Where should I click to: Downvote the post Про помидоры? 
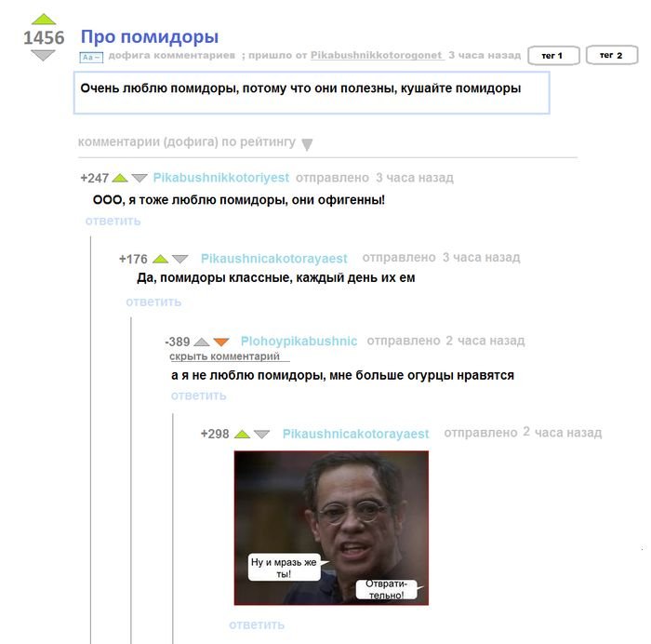(x=43, y=55)
